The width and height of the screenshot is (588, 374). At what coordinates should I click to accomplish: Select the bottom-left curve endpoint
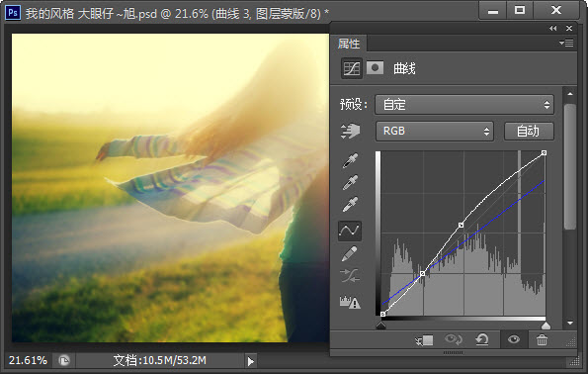pos(382,314)
